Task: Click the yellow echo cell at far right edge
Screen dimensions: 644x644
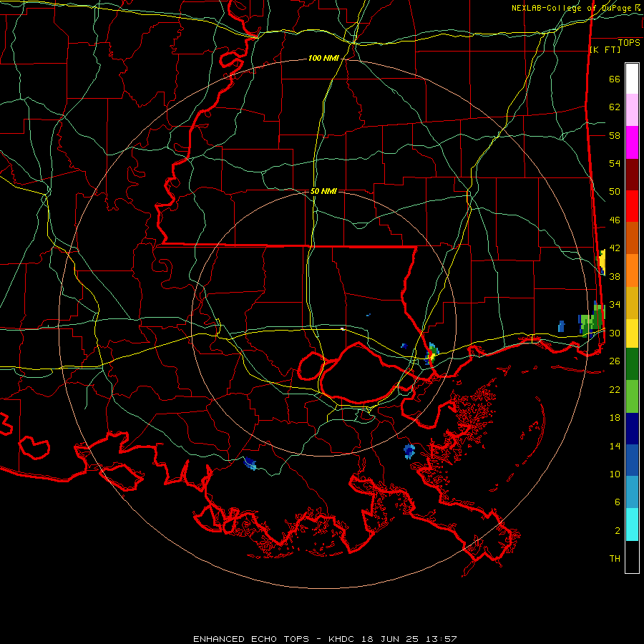Action: [x=601, y=262]
